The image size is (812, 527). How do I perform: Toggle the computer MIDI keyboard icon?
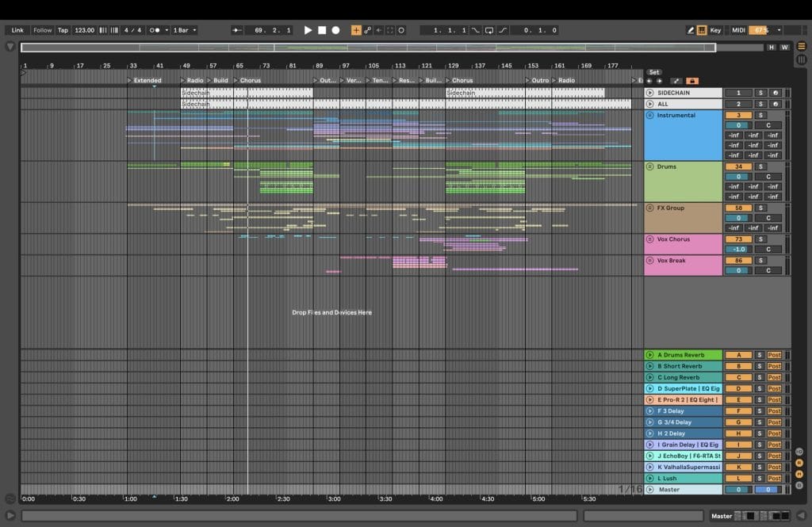(702, 30)
